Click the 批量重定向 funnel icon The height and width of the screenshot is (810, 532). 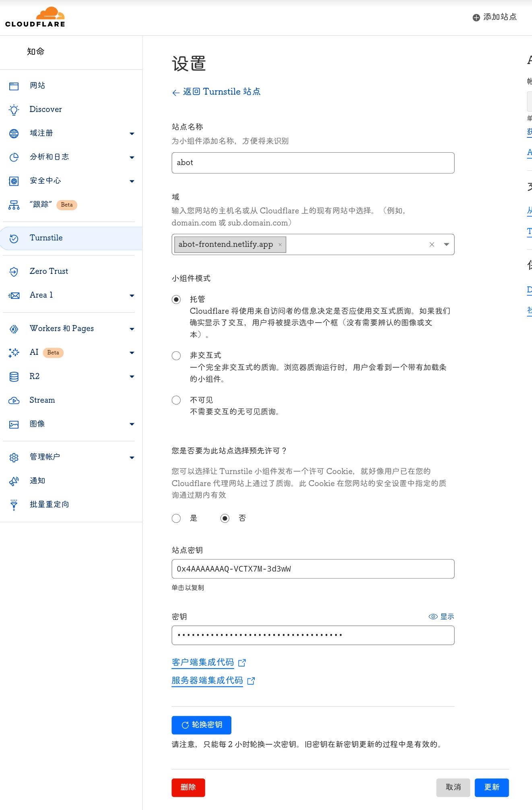[14, 505]
